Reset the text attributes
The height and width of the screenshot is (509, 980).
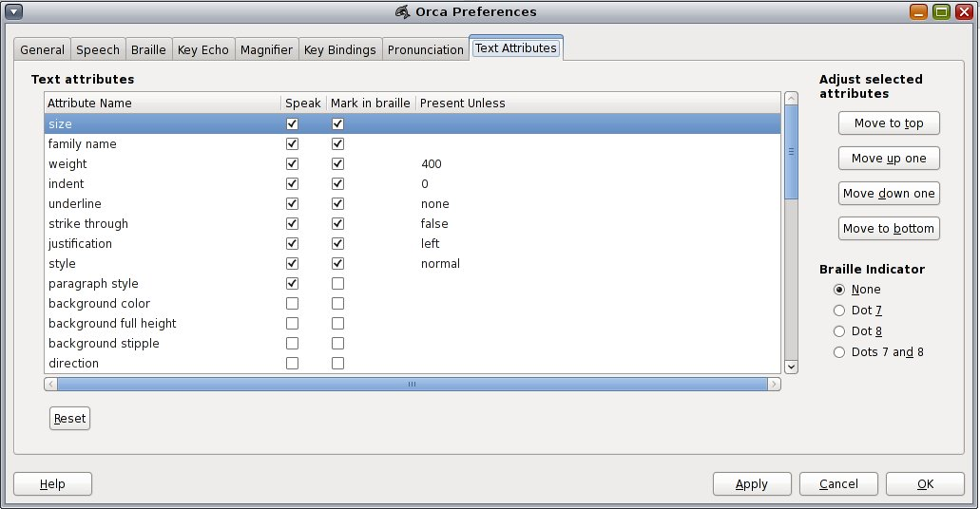tap(69, 419)
